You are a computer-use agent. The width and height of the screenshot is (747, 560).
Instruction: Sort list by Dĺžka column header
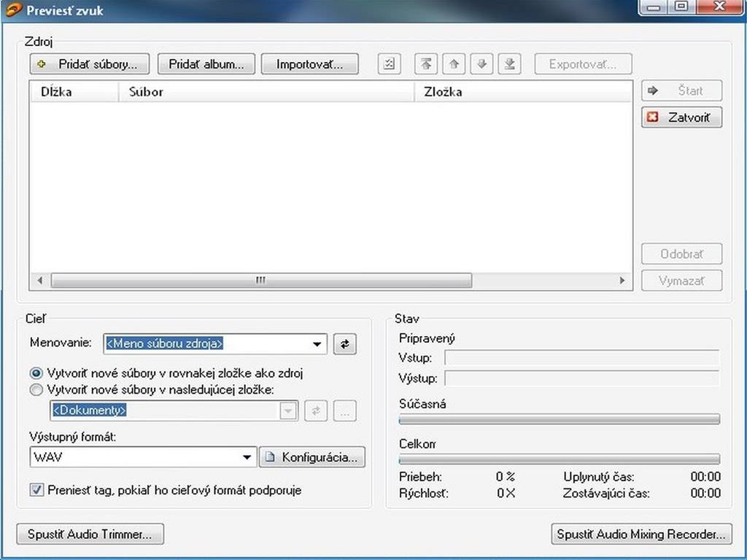pos(74,91)
